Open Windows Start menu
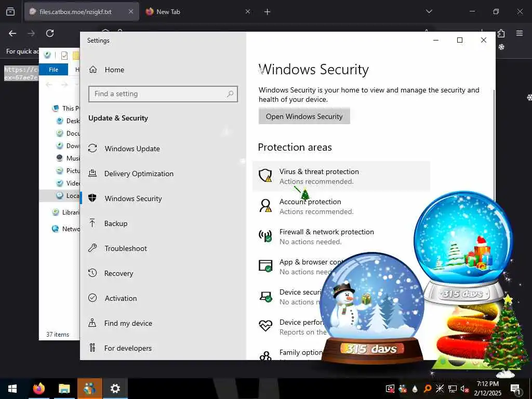This screenshot has height=399, width=532. 12,389
